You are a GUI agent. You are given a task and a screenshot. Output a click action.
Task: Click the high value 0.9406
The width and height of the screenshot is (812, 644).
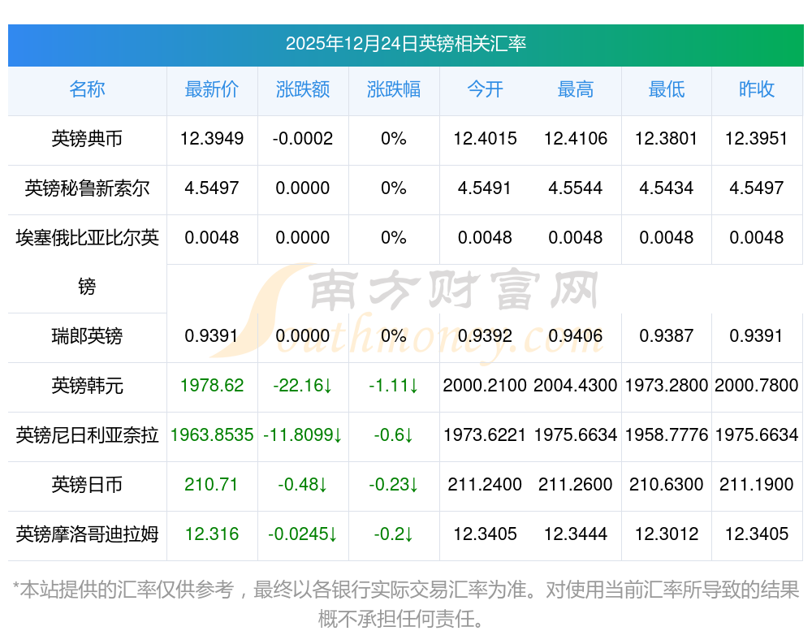click(576, 336)
